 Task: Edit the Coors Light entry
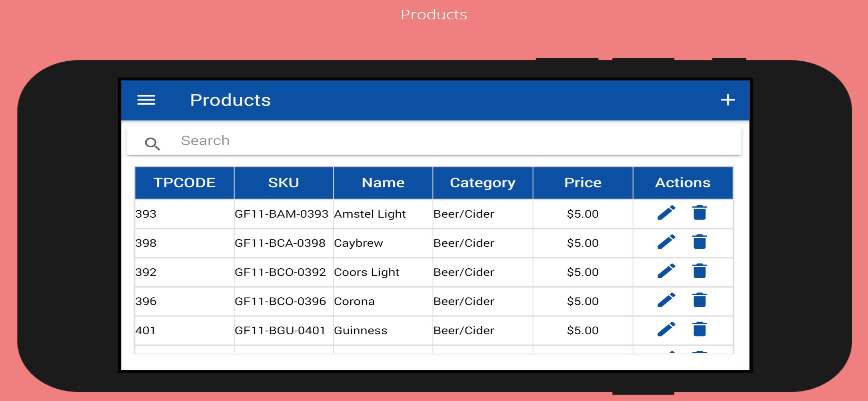coord(666,271)
